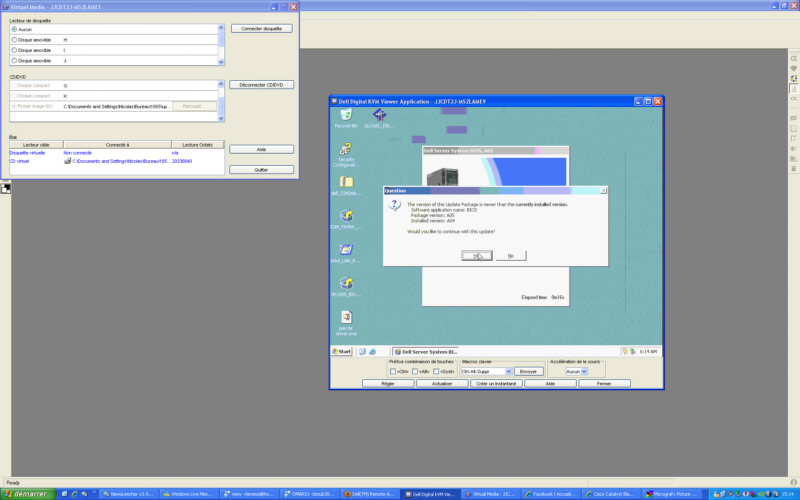Click the Quitter button in Virtual Media
Screen dimensions: 800x500
point(261,169)
